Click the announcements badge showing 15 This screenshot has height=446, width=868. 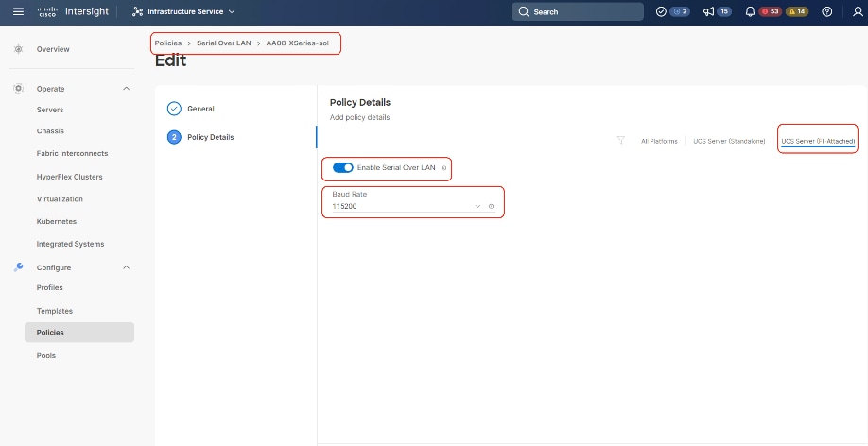click(x=724, y=11)
